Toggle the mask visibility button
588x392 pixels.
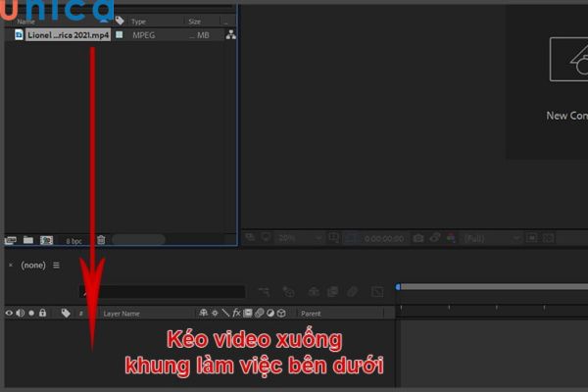coord(351,238)
